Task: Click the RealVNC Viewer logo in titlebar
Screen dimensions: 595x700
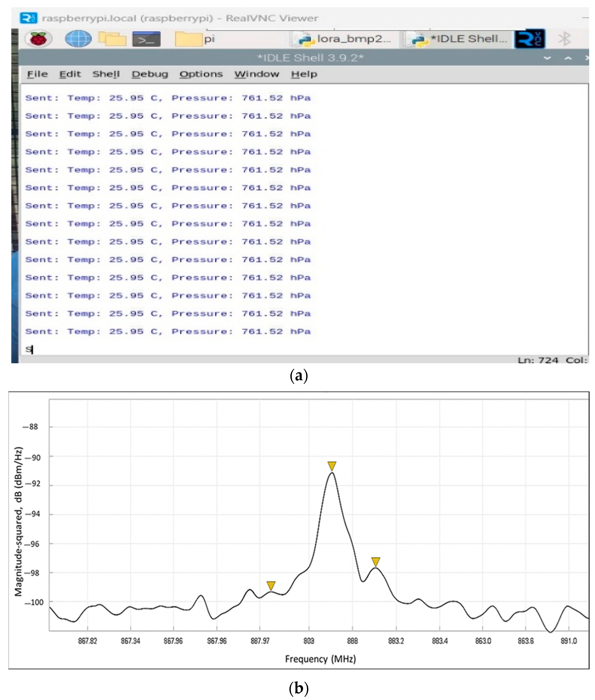Action: (x=28, y=18)
